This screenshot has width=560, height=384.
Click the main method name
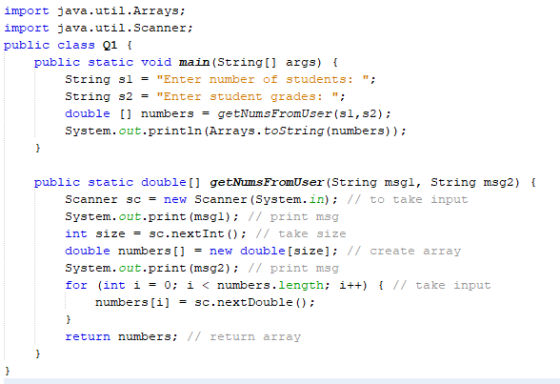pyautogui.click(x=194, y=62)
